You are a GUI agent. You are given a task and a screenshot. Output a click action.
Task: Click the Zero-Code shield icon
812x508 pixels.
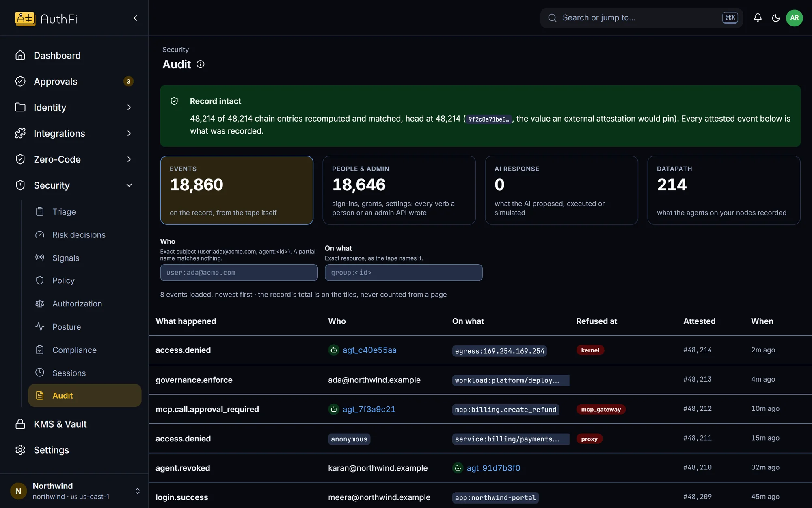point(20,159)
